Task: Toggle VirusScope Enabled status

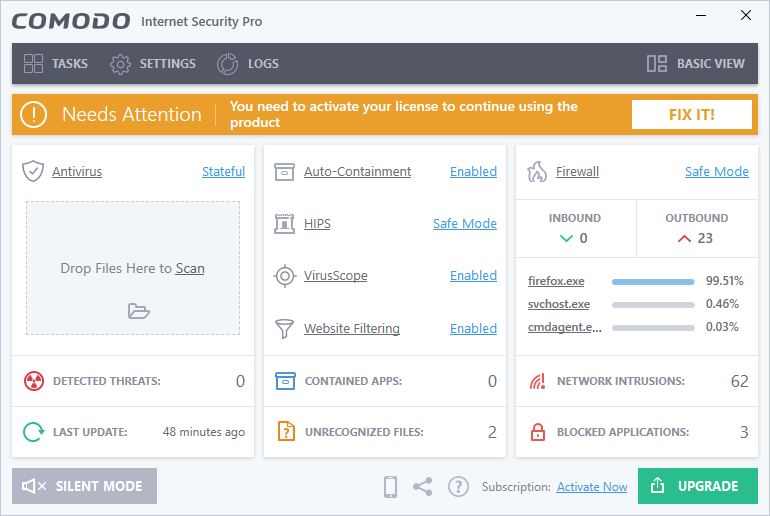Action: 473,276
